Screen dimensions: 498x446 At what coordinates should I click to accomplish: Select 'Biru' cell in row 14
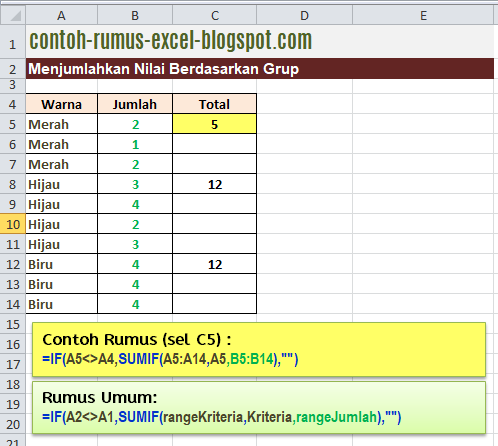pos(62,304)
